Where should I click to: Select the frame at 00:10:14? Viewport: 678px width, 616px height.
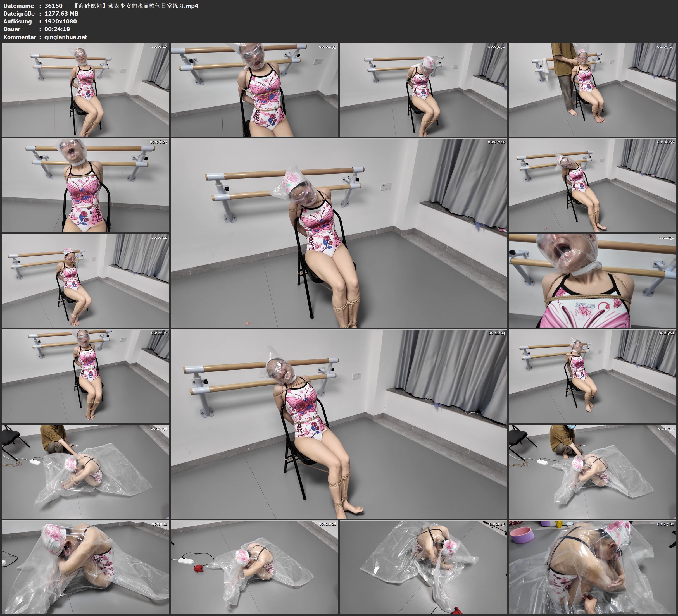click(85, 280)
